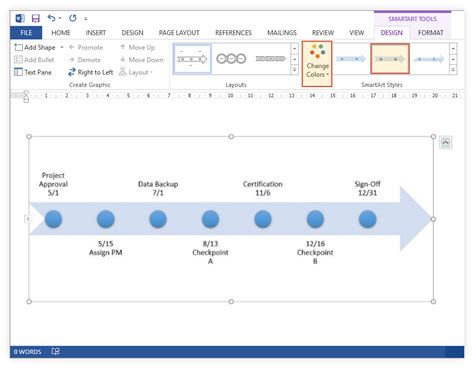Customize the Quick Access Toolbar
This screenshot has height=368, width=474.
86,19
